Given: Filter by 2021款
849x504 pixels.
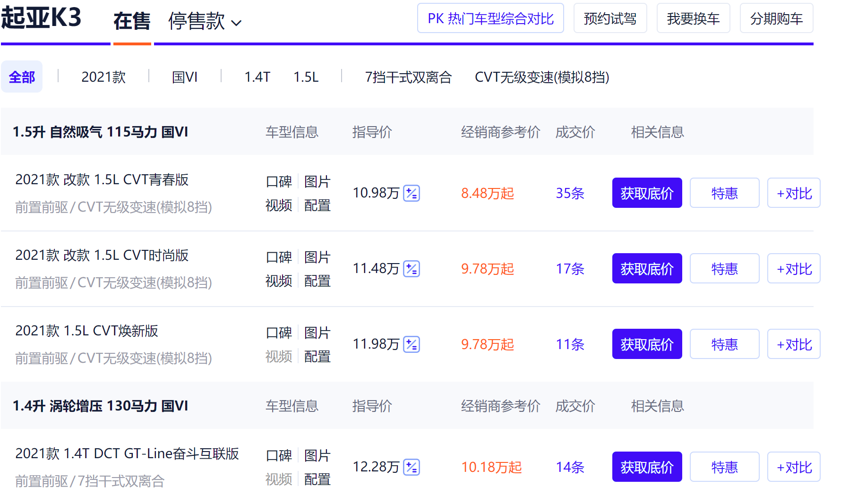Looking at the screenshot, I should (103, 77).
